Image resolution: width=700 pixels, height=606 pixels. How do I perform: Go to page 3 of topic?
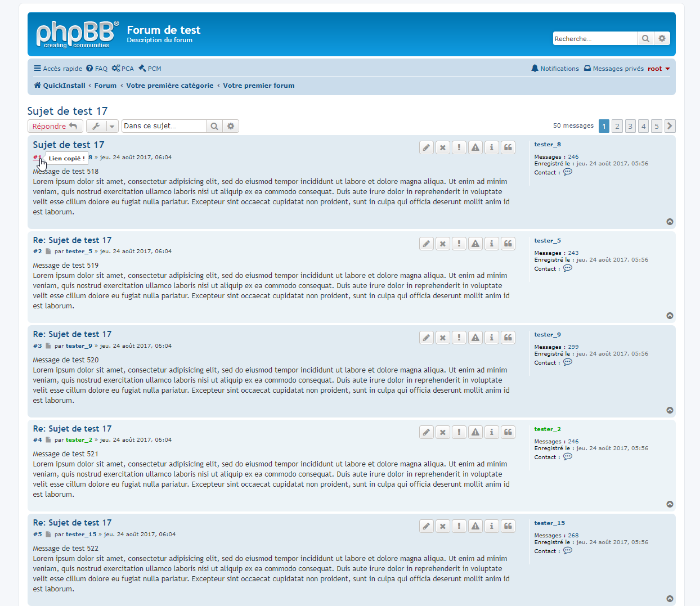630,126
